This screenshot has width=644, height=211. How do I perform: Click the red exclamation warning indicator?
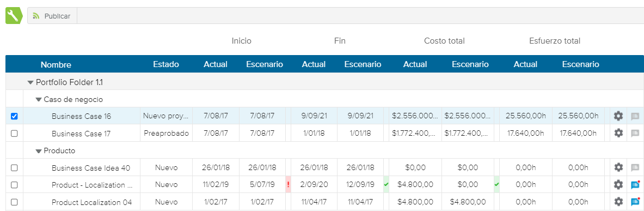(288, 185)
